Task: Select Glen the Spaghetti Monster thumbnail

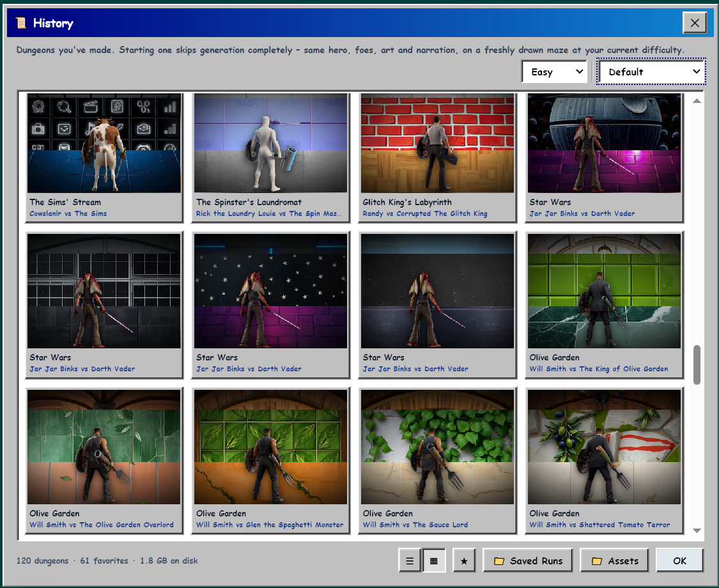Action: [x=270, y=447]
